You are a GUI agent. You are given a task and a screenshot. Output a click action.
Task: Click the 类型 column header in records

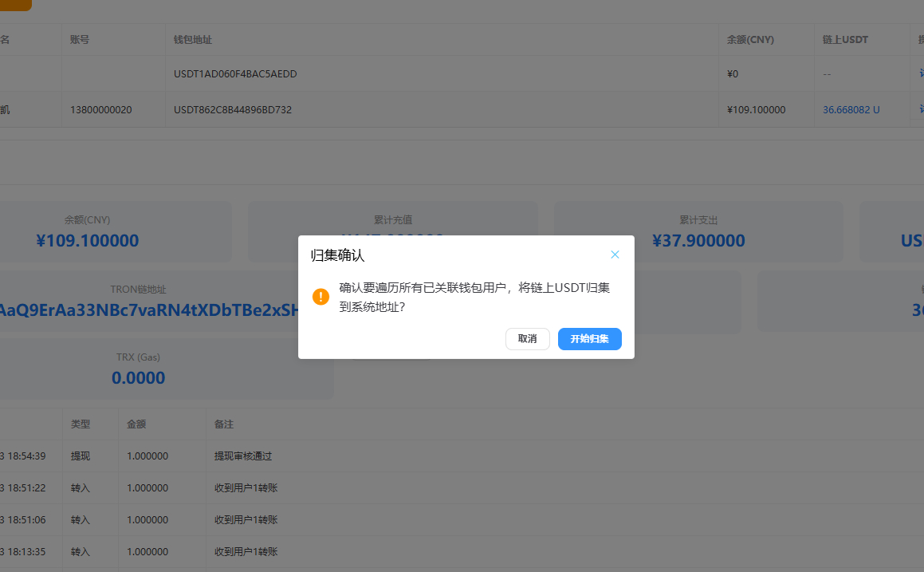coord(81,424)
